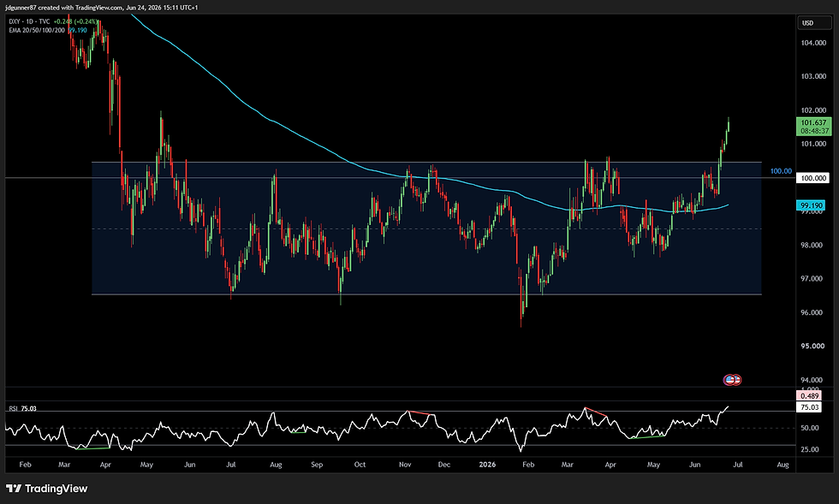Click the 96.000 price axis label
839x504 pixels.
(x=813, y=312)
